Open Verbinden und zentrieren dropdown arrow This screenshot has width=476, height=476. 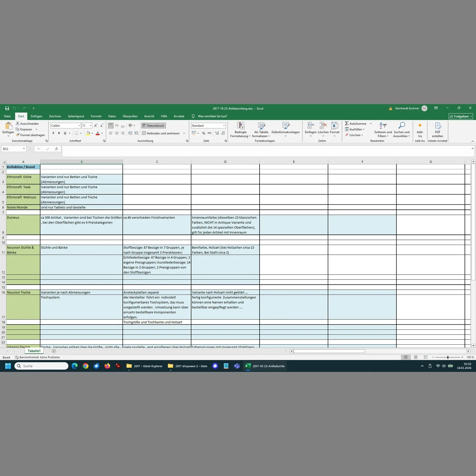click(x=184, y=133)
